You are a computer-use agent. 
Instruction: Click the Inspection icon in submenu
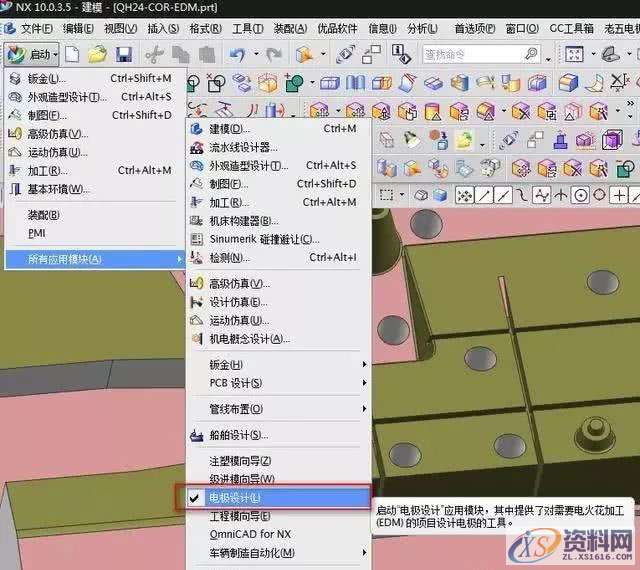click(x=196, y=258)
